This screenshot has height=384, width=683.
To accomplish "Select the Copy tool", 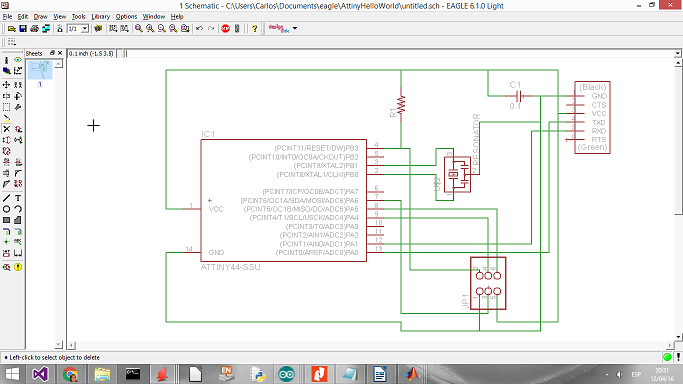I will coord(18,85).
